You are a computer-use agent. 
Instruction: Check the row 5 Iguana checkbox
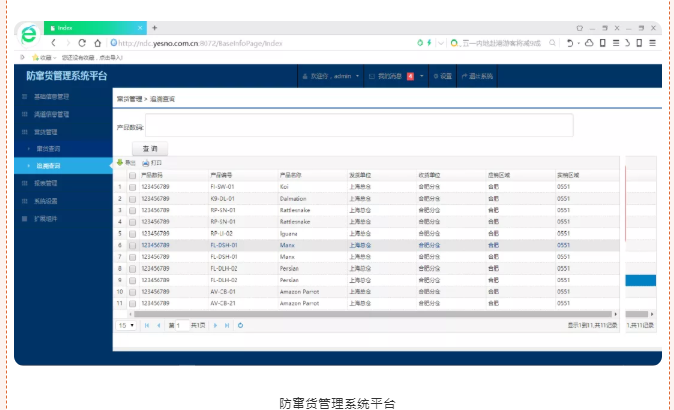coord(131,233)
